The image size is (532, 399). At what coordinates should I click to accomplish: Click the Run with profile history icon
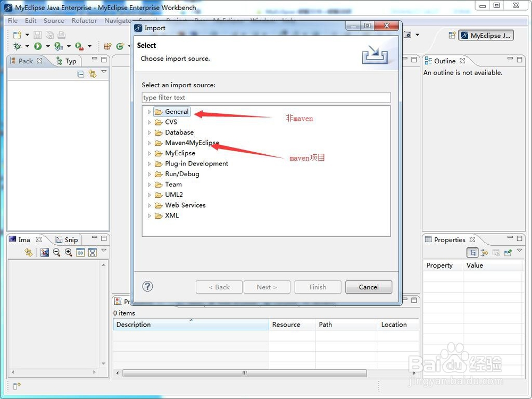(x=59, y=46)
